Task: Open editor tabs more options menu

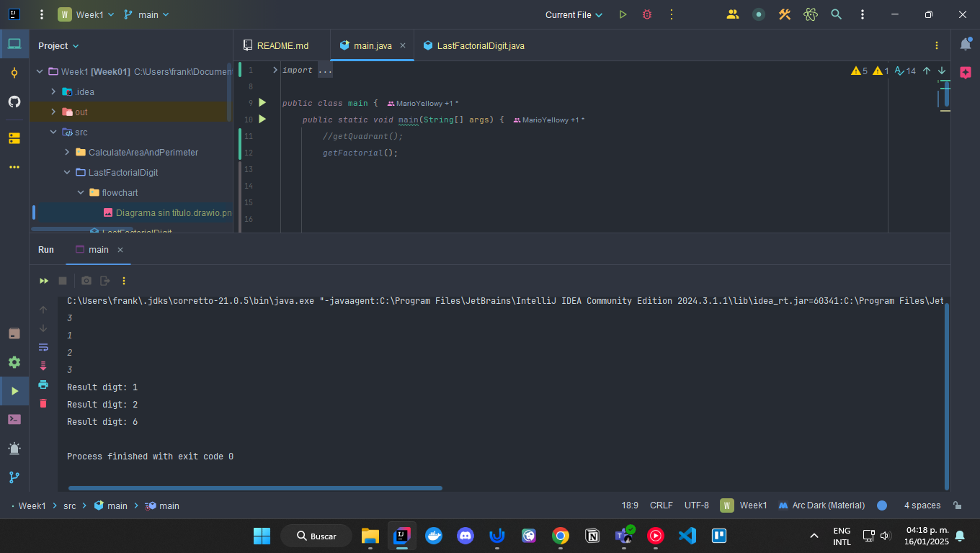Action: coord(936,45)
